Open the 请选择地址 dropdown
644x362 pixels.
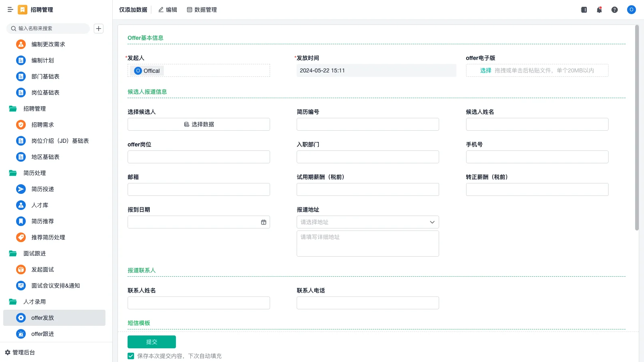click(x=367, y=222)
